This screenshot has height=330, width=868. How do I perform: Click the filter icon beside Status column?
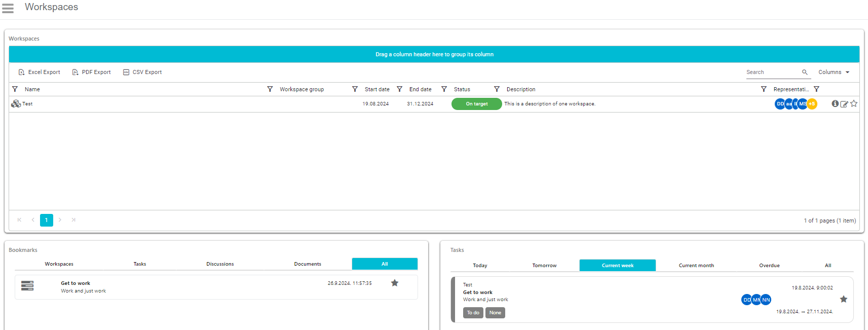click(444, 89)
